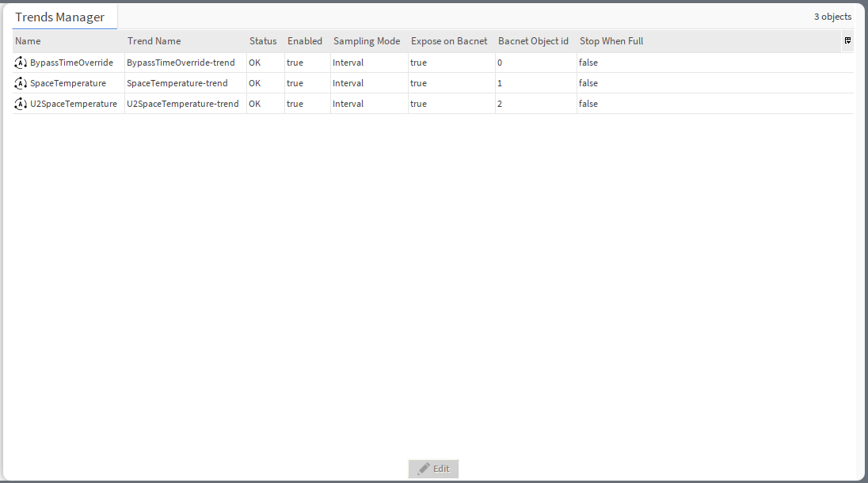Image resolution: width=868 pixels, height=483 pixels.
Task: Click the SpaceTemperature row icon
Action: click(x=21, y=83)
